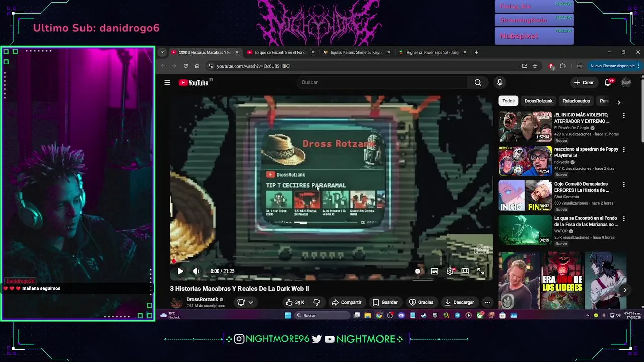Click the YouTube logo to go home
Image resolution: width=644 pixels, height=362 pixels.
(194, 83)
